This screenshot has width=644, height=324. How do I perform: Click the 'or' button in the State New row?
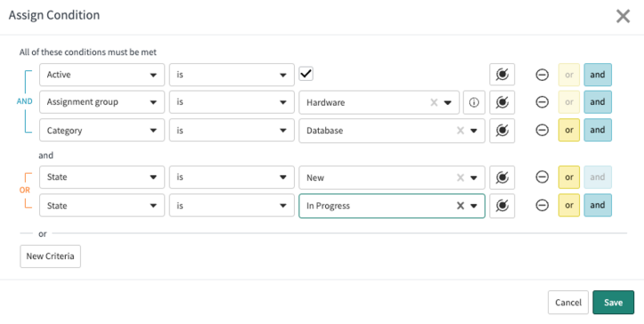coord(569,177)
